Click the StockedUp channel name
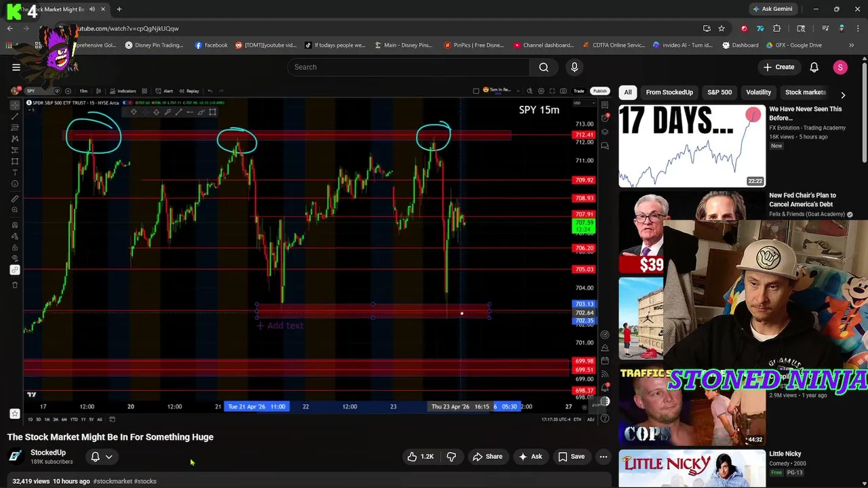868x488 pixels. tap(48, 452)
